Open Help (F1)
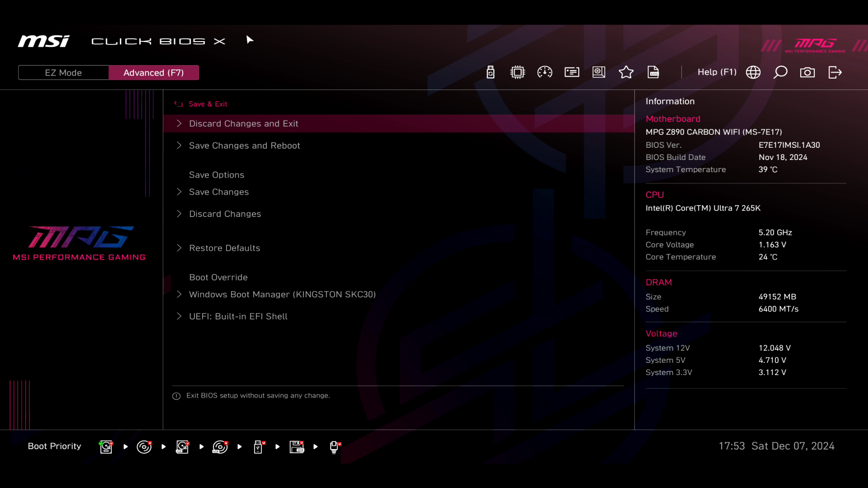 tap(717, 72)
